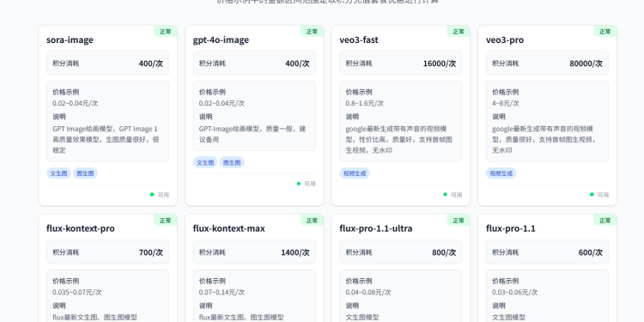Click the 16000/次 cost value
Viewport: 644px width, 322px height.
[440, 64]
